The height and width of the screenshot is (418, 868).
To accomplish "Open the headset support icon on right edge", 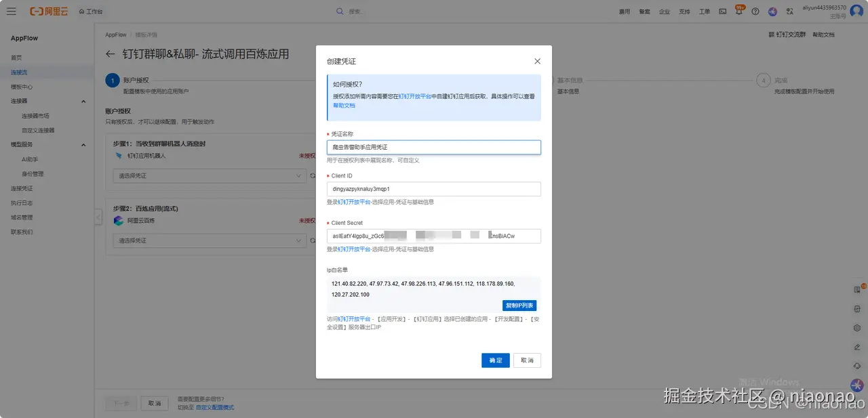I will click(856, 364).
